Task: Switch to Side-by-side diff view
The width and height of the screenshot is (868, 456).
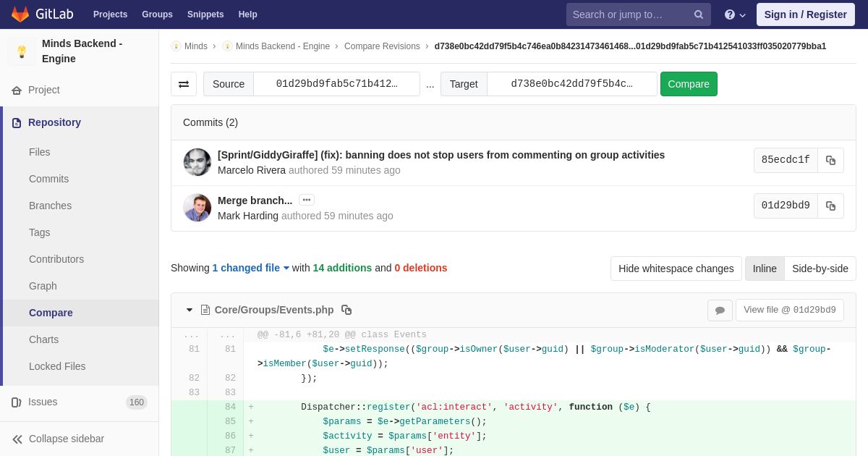Action: click(820, 269)
